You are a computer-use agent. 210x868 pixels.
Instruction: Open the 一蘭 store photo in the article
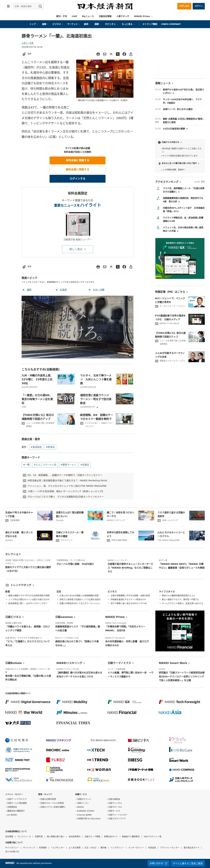point(105,79)
